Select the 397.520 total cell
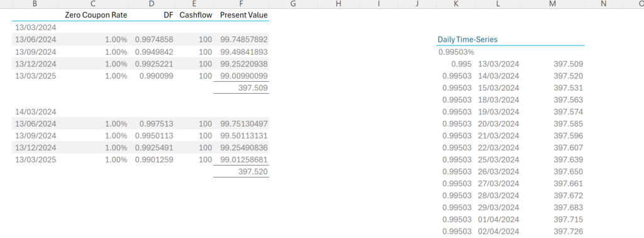 (x=253, y=172)
